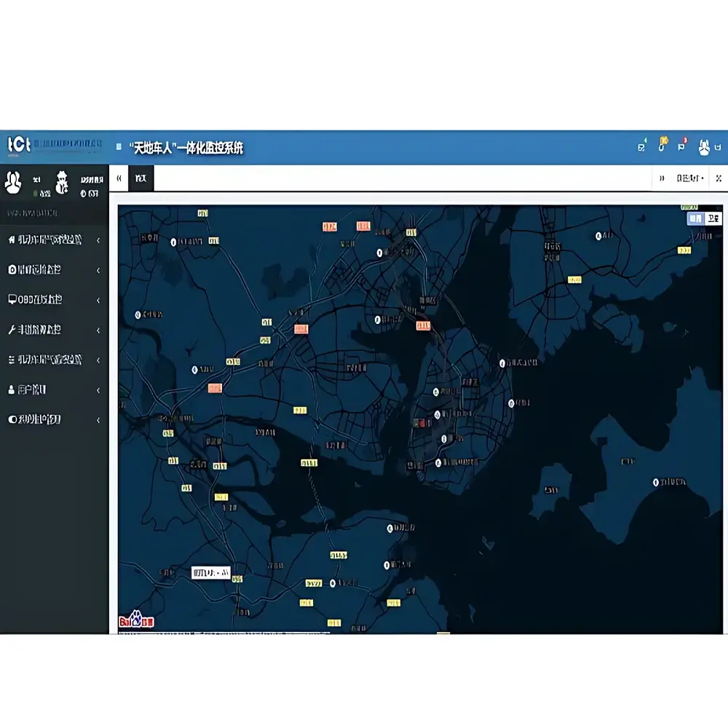Image resolution: width=728 pixels, height=728 pixels.
Task: Select the dark home tab in the tab bar
Action: pos(141,178)
